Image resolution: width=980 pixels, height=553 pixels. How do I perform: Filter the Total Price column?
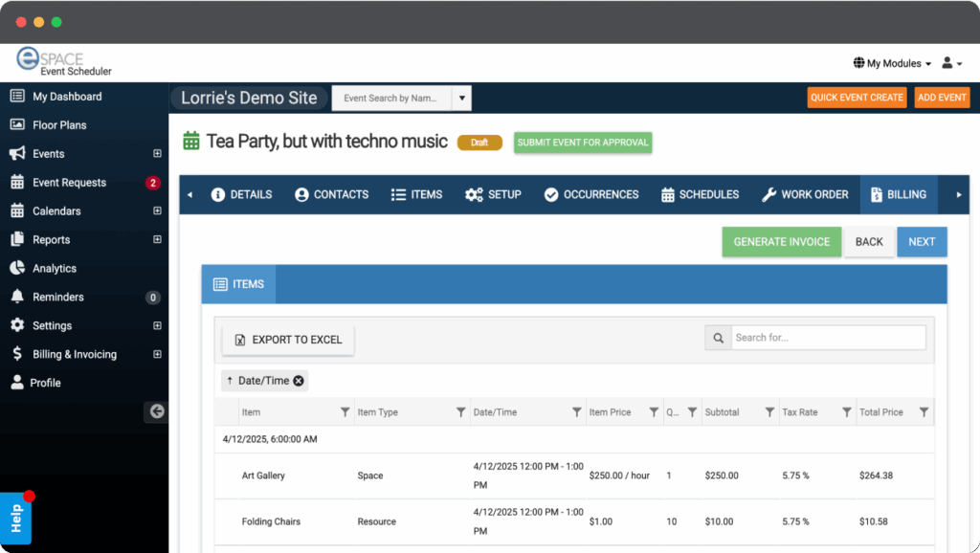(924, 412)
